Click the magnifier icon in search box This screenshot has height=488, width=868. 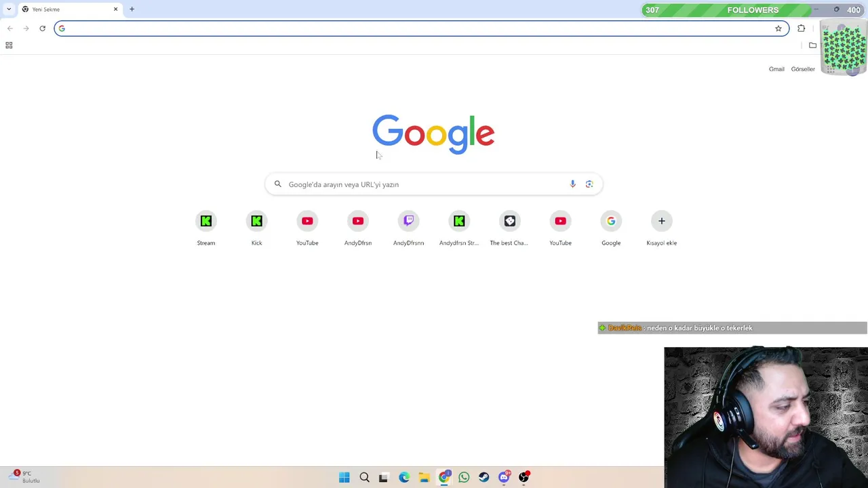click(277, 184)
